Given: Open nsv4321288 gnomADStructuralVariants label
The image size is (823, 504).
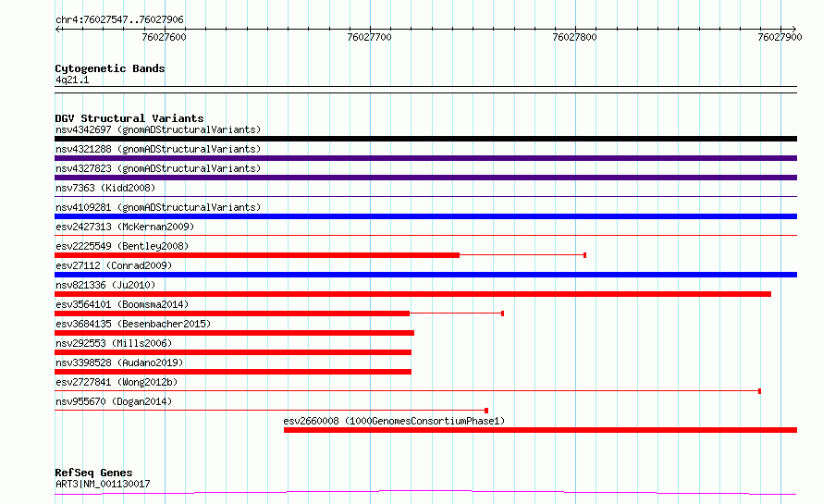Looking at the screenshot, I should pyautogui.click(x=158, y=149).
